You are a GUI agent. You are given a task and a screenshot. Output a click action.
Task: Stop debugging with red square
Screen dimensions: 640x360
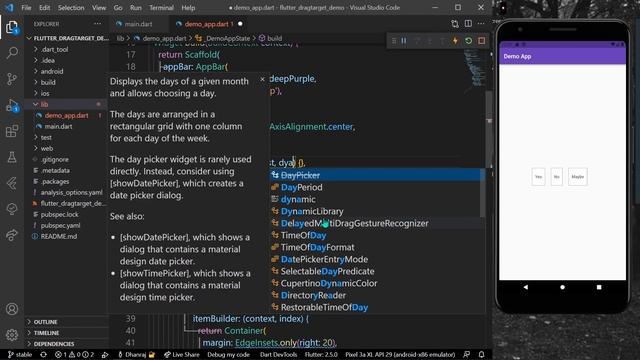click(482, 41)
